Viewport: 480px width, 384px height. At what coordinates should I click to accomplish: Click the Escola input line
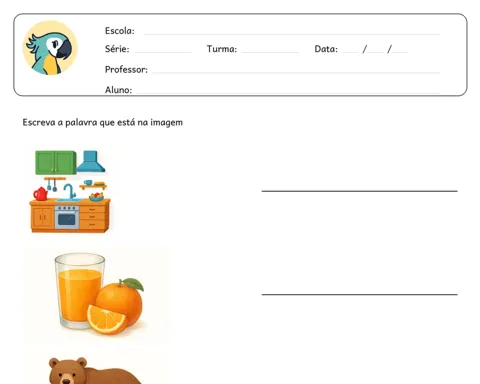coord(292,34)
